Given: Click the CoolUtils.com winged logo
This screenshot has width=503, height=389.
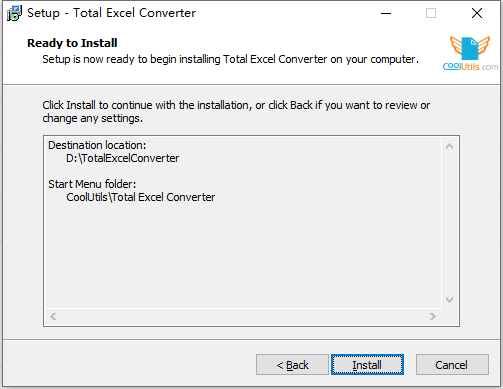Looking at the screenshot, I should pos(470,53).
